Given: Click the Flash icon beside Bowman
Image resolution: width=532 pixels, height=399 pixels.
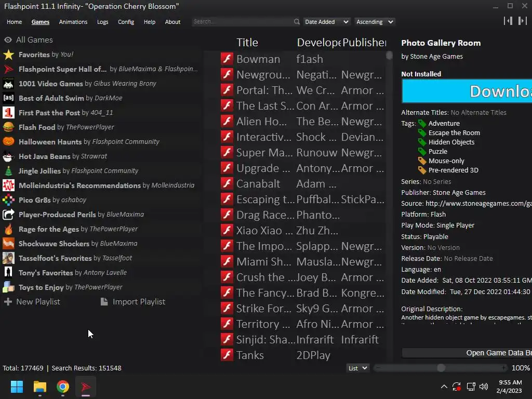Looking at the screenshot, I should [227, 59].
